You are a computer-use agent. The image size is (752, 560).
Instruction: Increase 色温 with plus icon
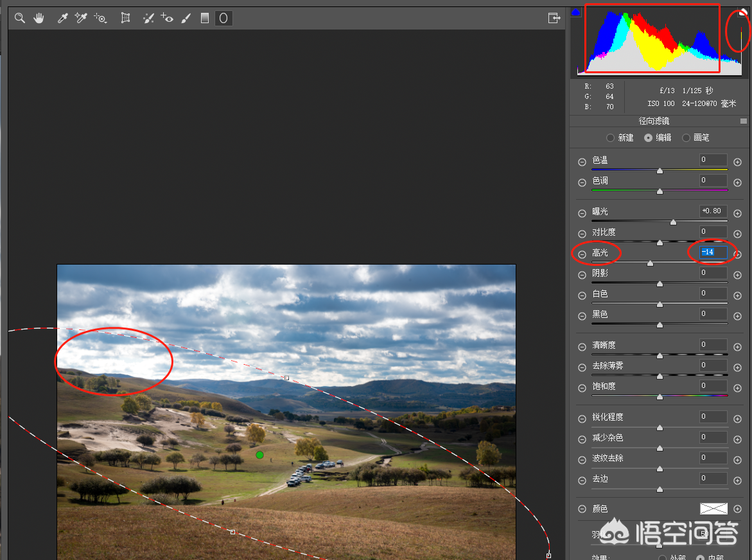tap(738, 162)
